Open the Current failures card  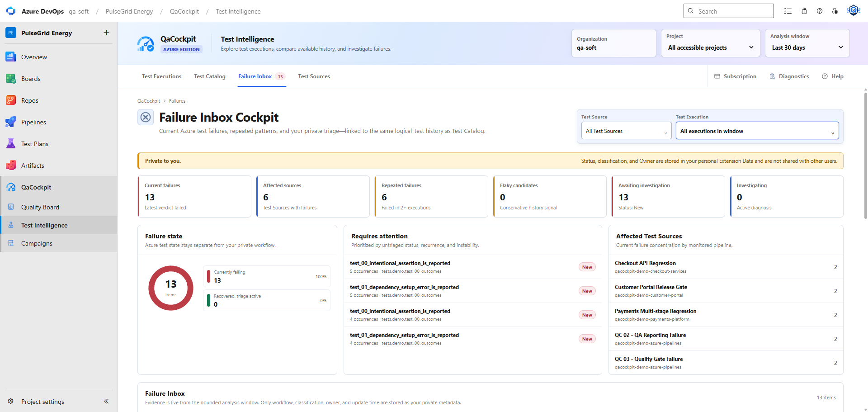click(194, 196)
